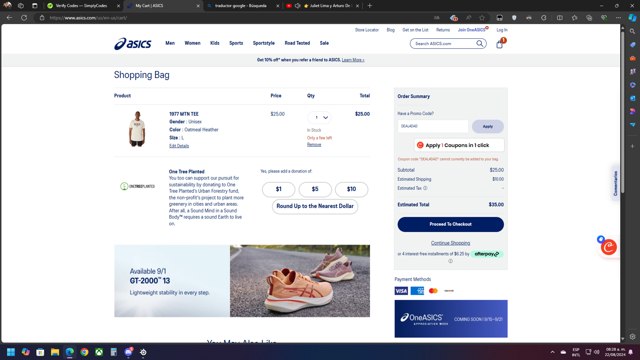640x360 pixels.
Task: Click the OneASICS coming soon banner
Action: [x=451, y=319]
